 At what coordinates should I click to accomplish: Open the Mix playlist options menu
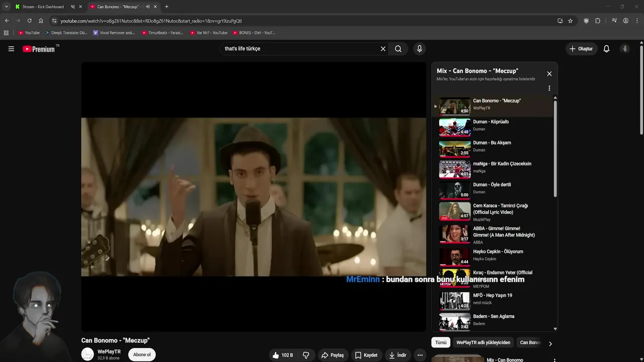click(x=549, y=88)
